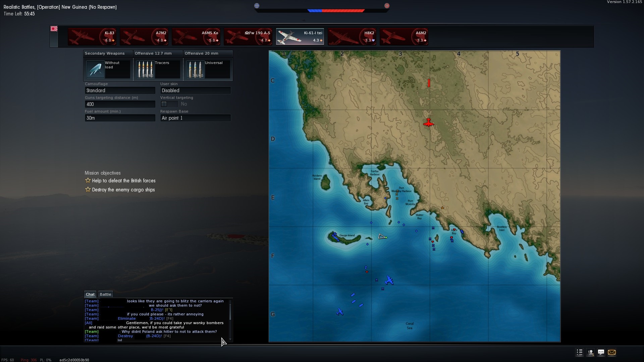Switch to the Chat tab

(90, 294)
